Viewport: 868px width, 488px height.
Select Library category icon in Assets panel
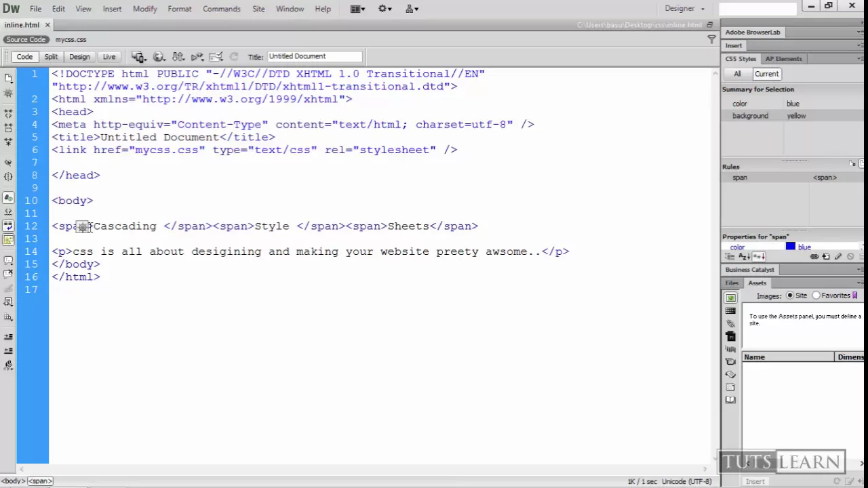(x=730, y=399)
